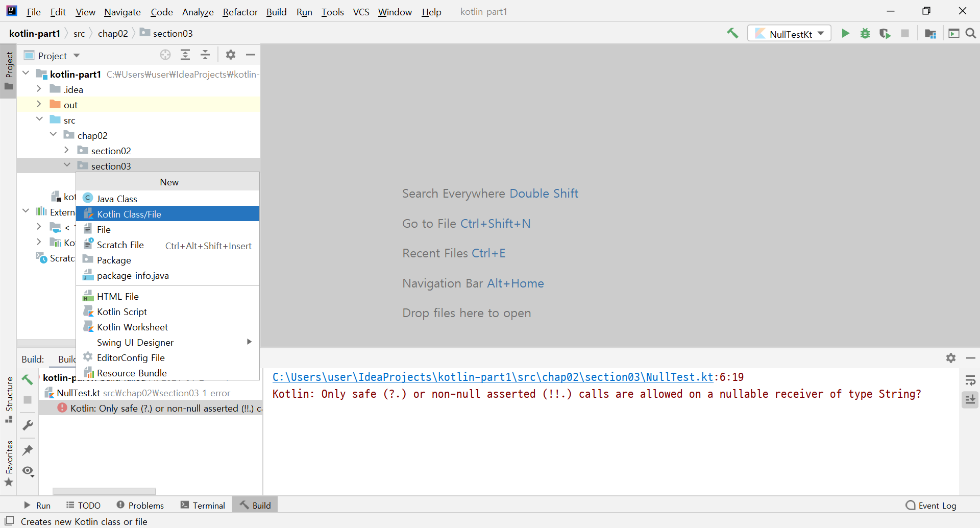The height and width of the screenshot is (528, 980).
Task: Click the run anything icon beside search
Action: click(953, 33)
